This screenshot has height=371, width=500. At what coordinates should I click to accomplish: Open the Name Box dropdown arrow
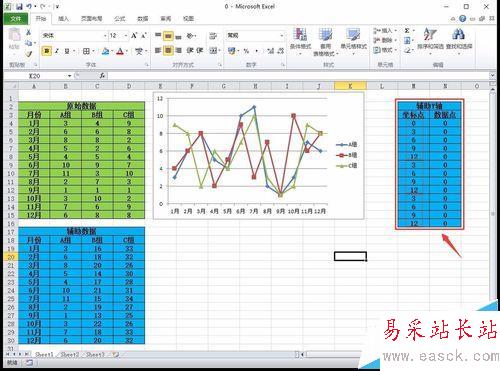[69, 76]
